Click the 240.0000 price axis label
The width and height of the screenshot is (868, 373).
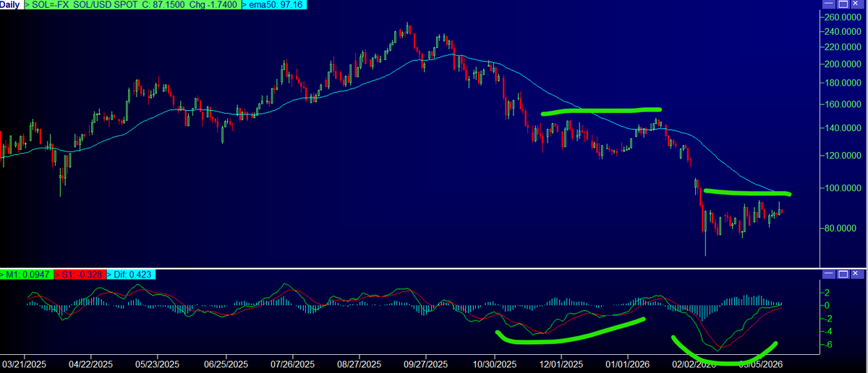[x=843, y=31]
